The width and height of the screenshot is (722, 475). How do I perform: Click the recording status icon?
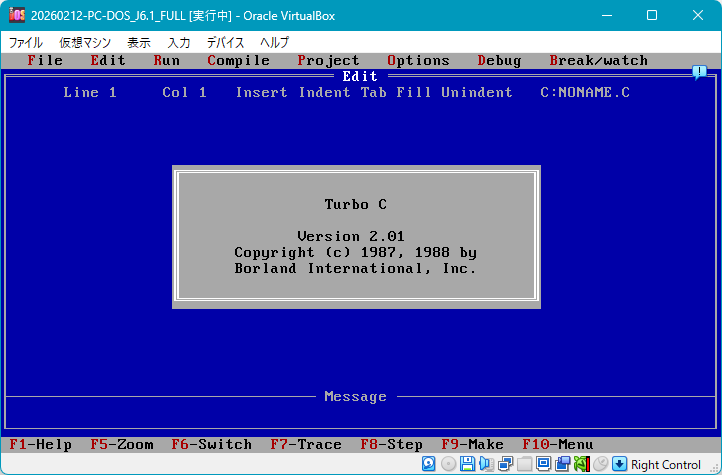[x=562, y=464]
